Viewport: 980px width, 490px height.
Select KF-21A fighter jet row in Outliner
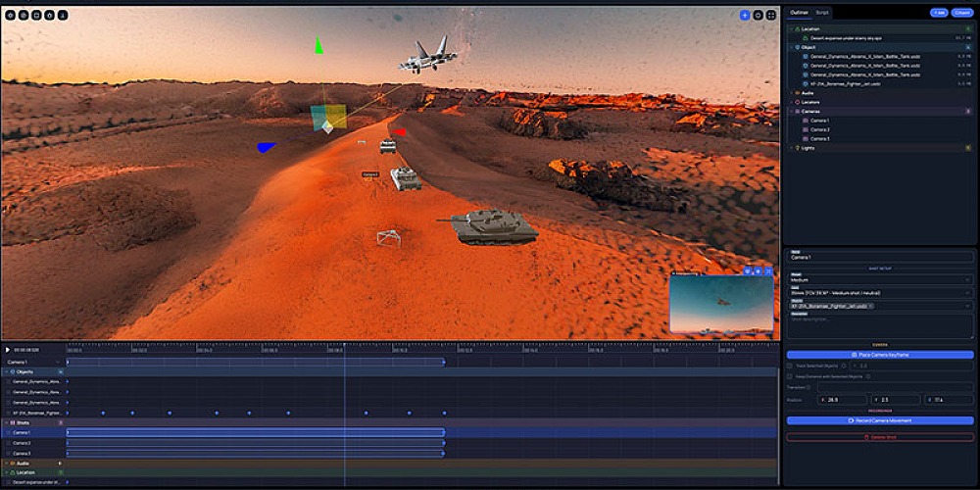coord(886,83)
